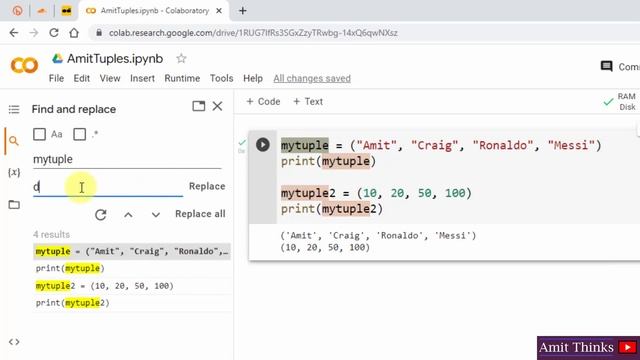Close the Find and replace panel

click(x=218, y=106)
